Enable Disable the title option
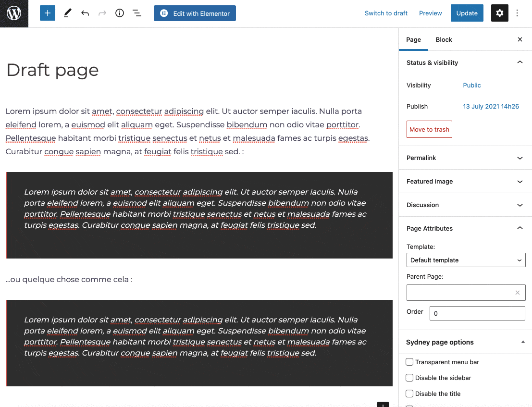This screenshot has width=532, height=407. [409, 394]
